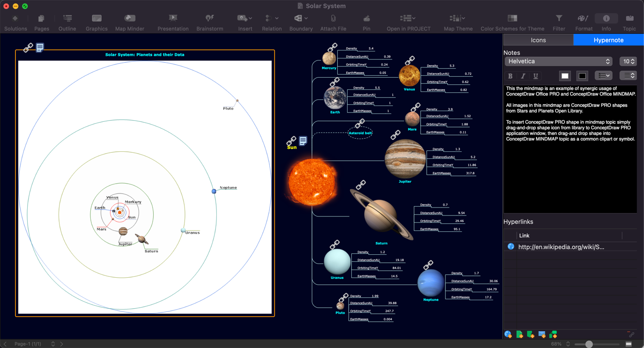This screenshot has height=348, width=644.
Task: Click the Mercury topic hyperlink icon
Action: (332, 47)
